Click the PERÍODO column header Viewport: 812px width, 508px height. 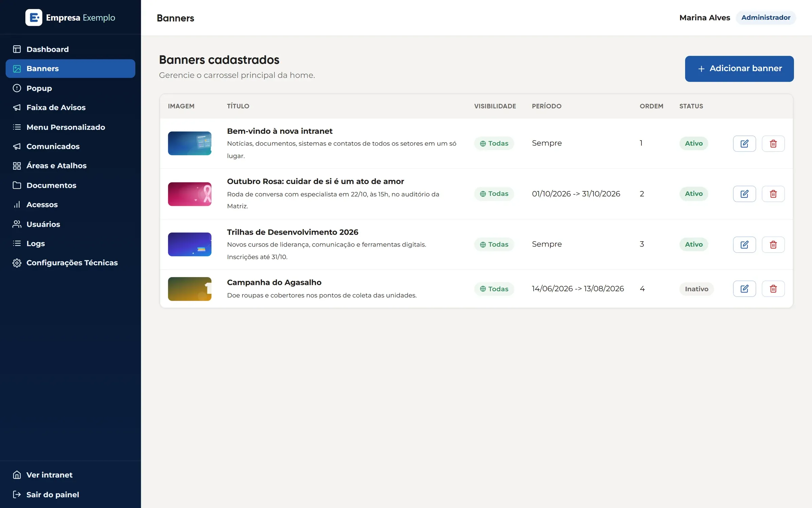(x=546, y=106)
